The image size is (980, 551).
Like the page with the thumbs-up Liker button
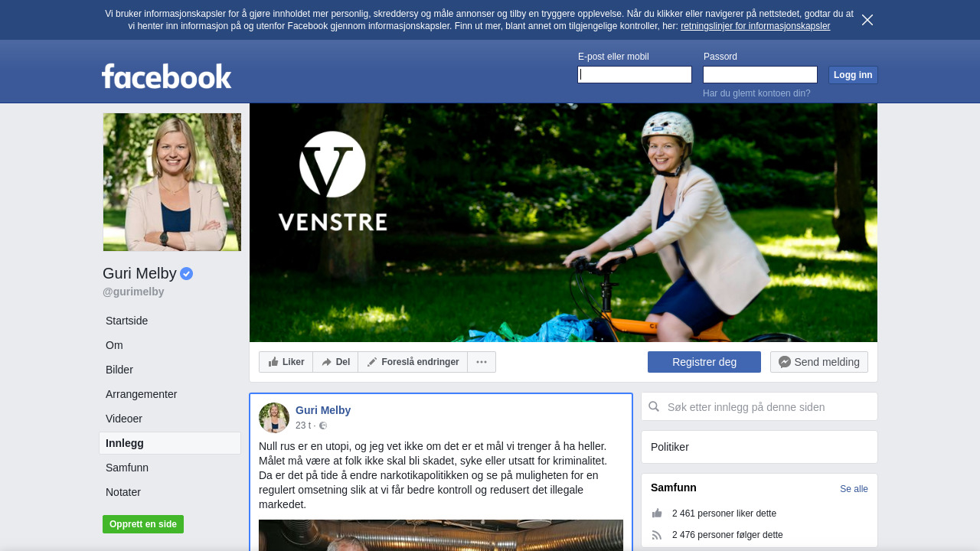click(x=286, y=362)
